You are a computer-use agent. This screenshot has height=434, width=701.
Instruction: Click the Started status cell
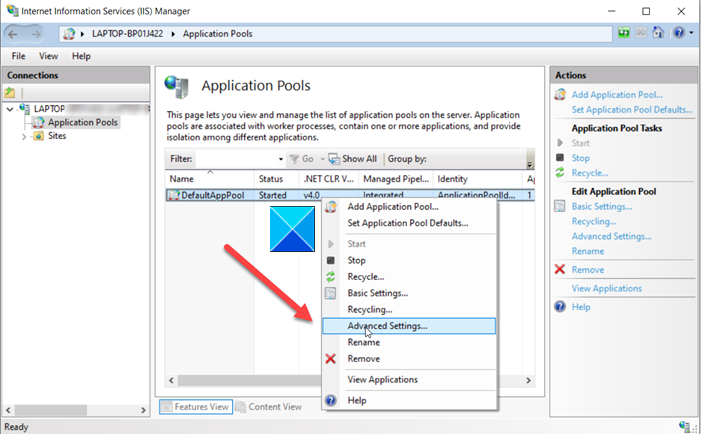coord(272,195)
